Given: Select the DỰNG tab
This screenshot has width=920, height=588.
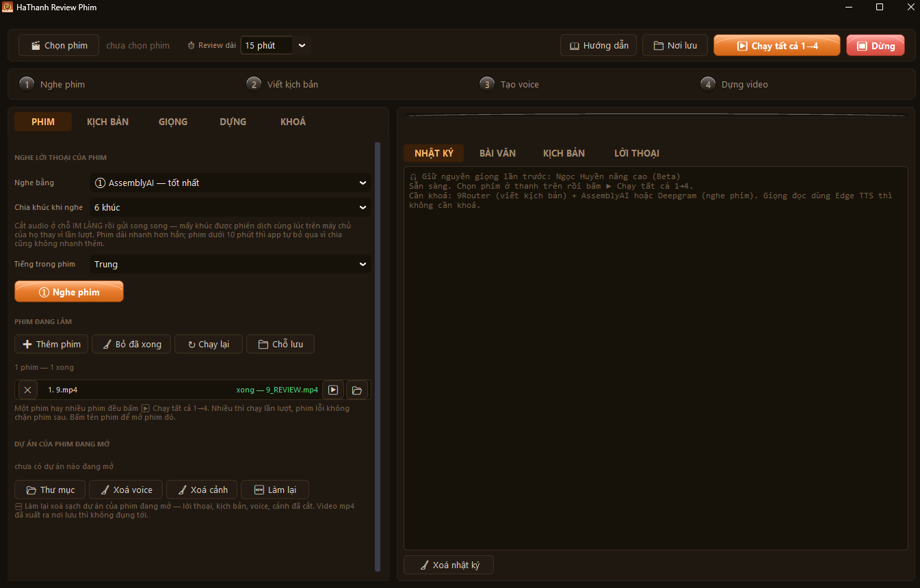Looking at the screenshot, I should (x=233, y=122).
